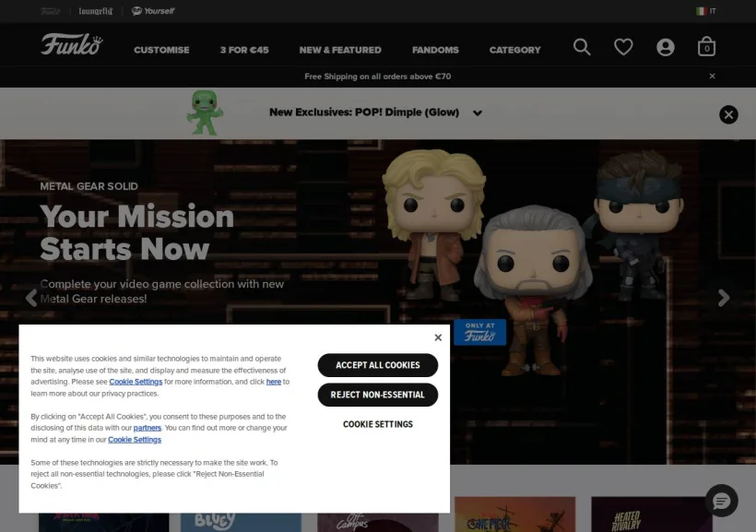
Task: Click Accept All Cookies button
Action: pyautogui.click(x=378, y=365)
